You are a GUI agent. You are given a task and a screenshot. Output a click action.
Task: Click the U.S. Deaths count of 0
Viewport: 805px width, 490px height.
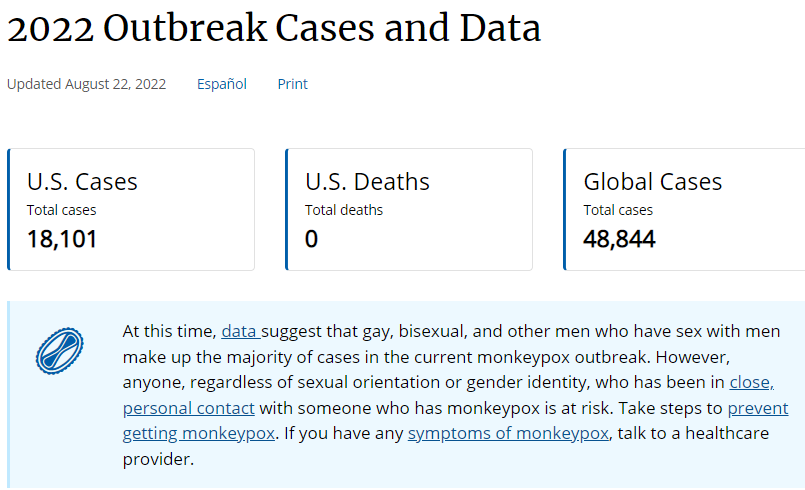click(x=311, y=239)
